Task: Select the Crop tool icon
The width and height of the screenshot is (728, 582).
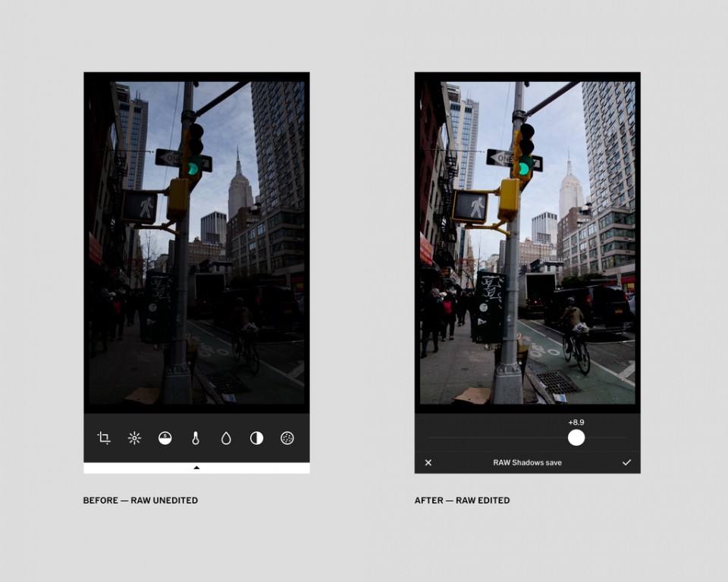Action: [104, 438]
